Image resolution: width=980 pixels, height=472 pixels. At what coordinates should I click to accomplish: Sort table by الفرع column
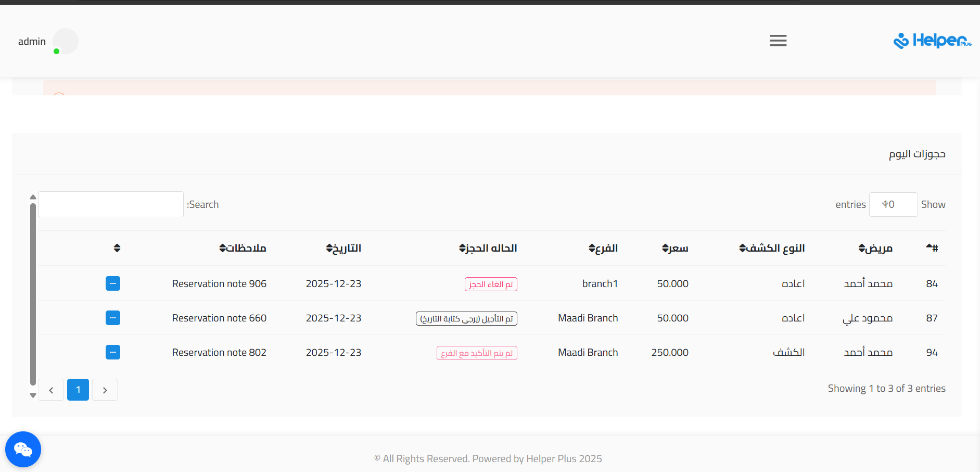click(603, 248)
